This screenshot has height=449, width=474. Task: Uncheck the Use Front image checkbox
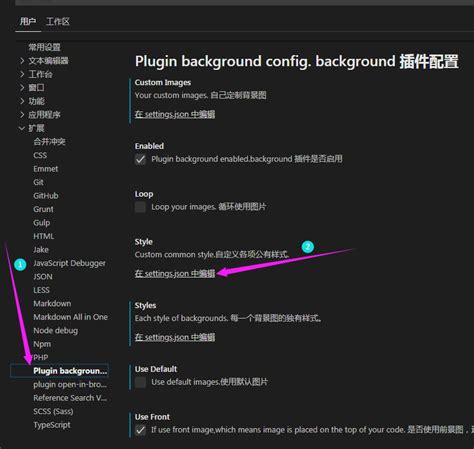[140, 430]
